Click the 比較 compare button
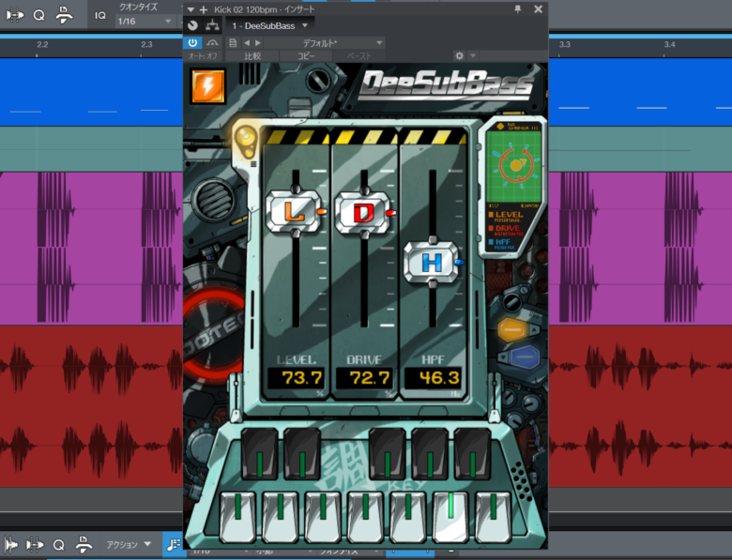This screenshot has height=560, width=732. click(x=252, y=56)
